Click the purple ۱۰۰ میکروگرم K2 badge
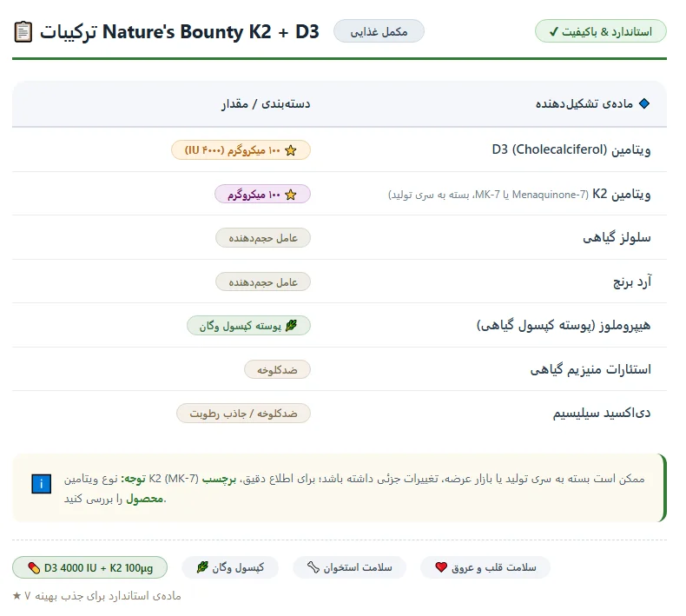Screen dimensions: 686x616 262,195
